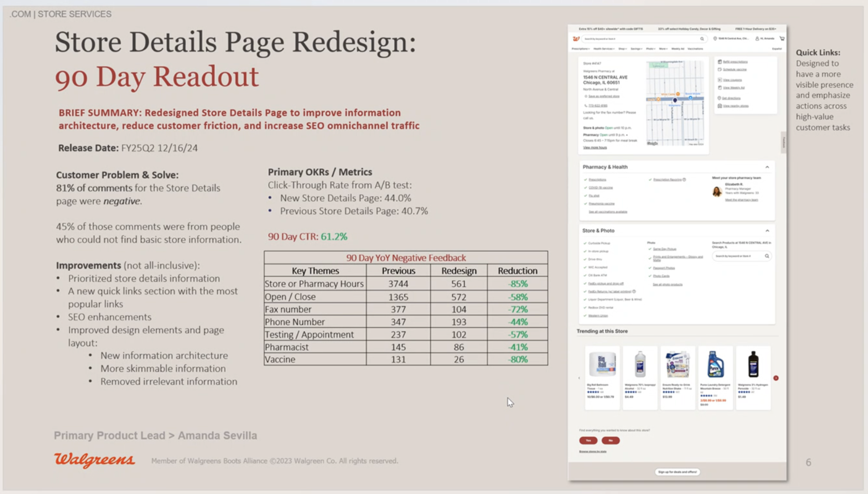Click the Hi, Amanda account icon

pos(757,38)
